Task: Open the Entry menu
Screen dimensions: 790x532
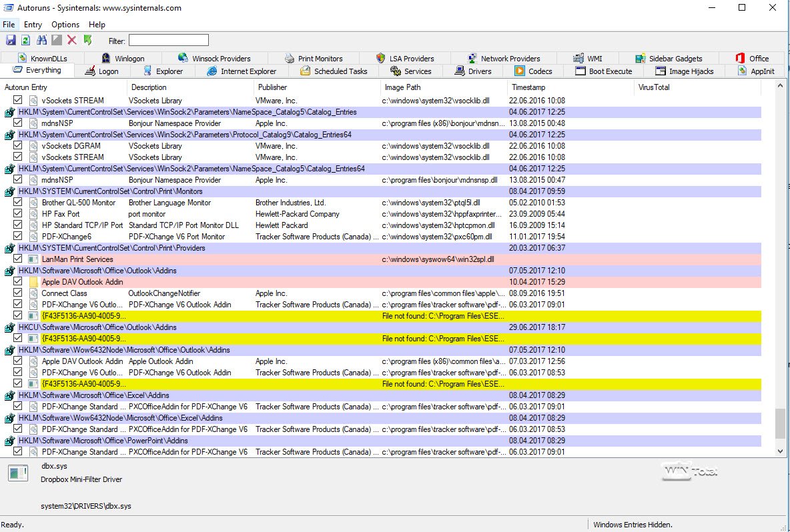Action: pyautogui.click(x=33, y=25)
